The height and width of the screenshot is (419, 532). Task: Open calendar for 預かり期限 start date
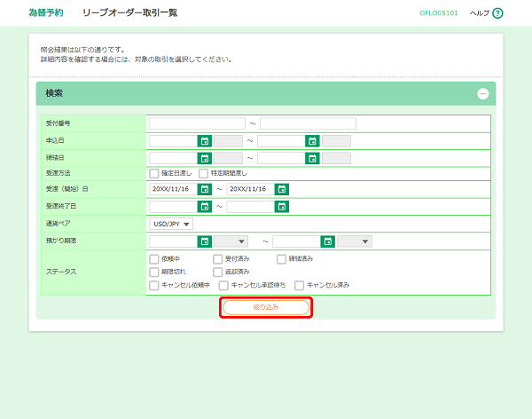click(205, 241)
